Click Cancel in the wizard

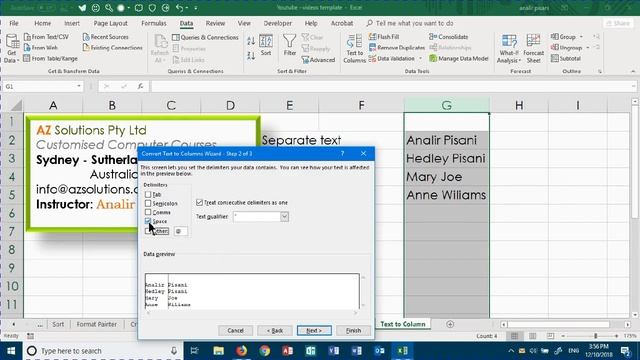point(236,330)
